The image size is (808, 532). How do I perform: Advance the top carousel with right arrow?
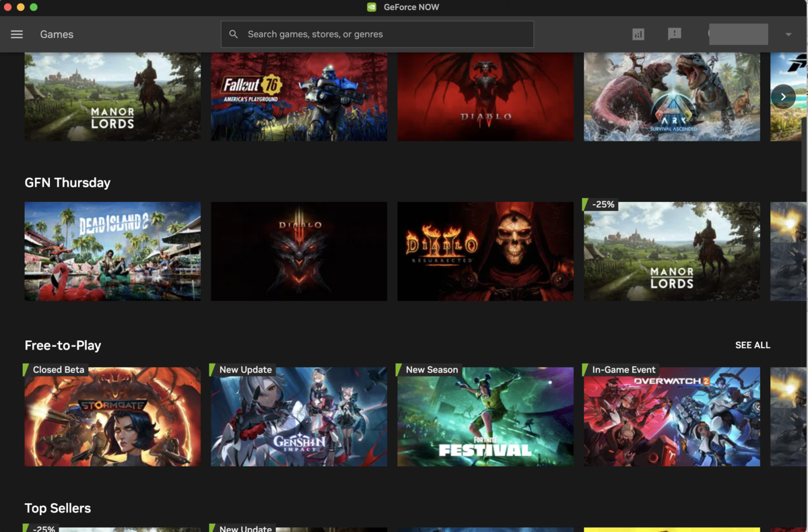(783, 96)
